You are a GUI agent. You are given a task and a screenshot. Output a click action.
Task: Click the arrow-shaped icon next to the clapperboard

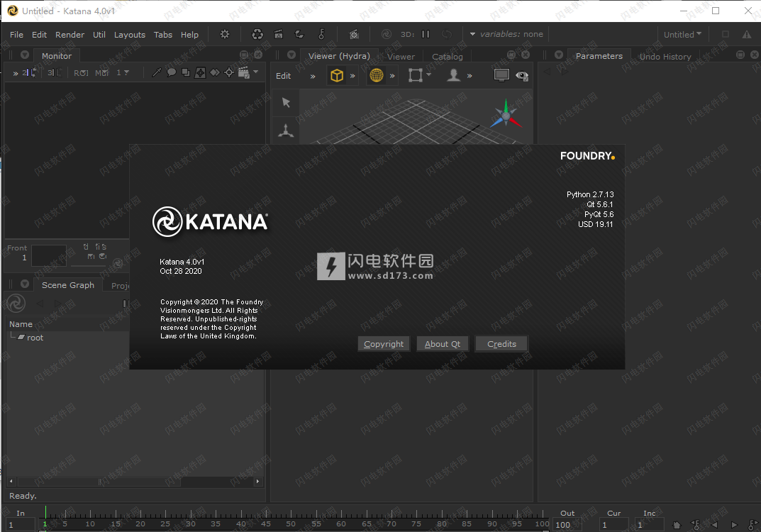(299, 34)
